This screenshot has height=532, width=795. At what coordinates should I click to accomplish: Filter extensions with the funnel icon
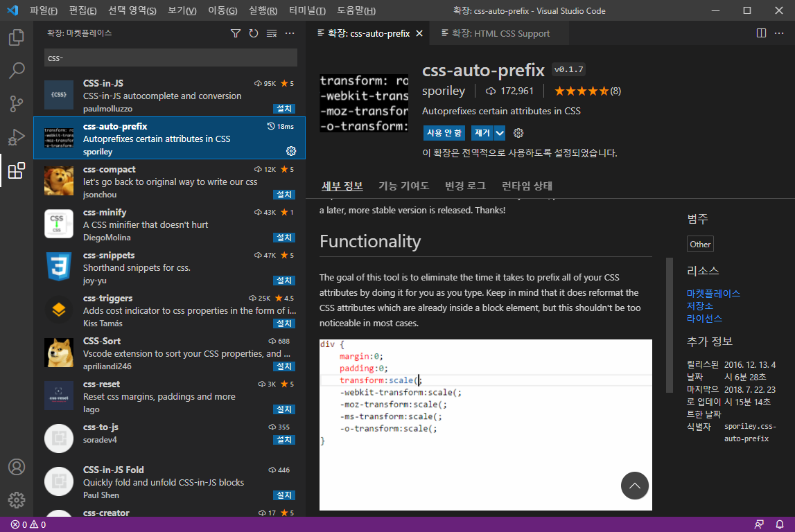pos(236,33)
